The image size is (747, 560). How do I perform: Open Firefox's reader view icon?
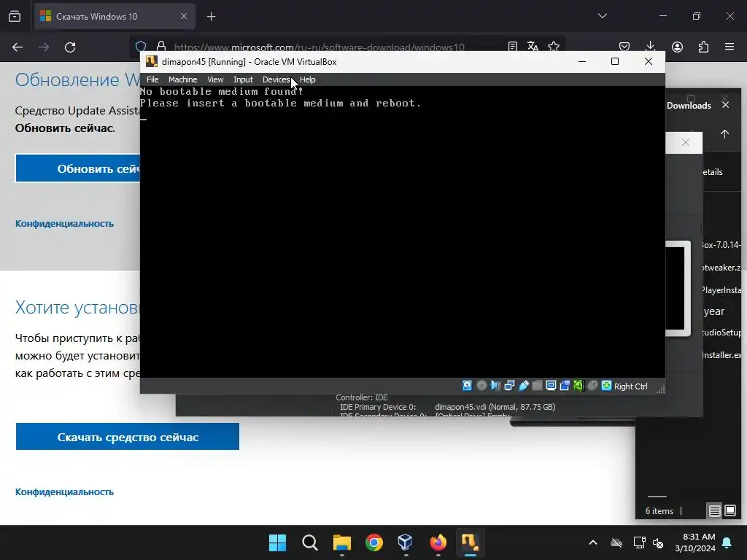[513, 47]
